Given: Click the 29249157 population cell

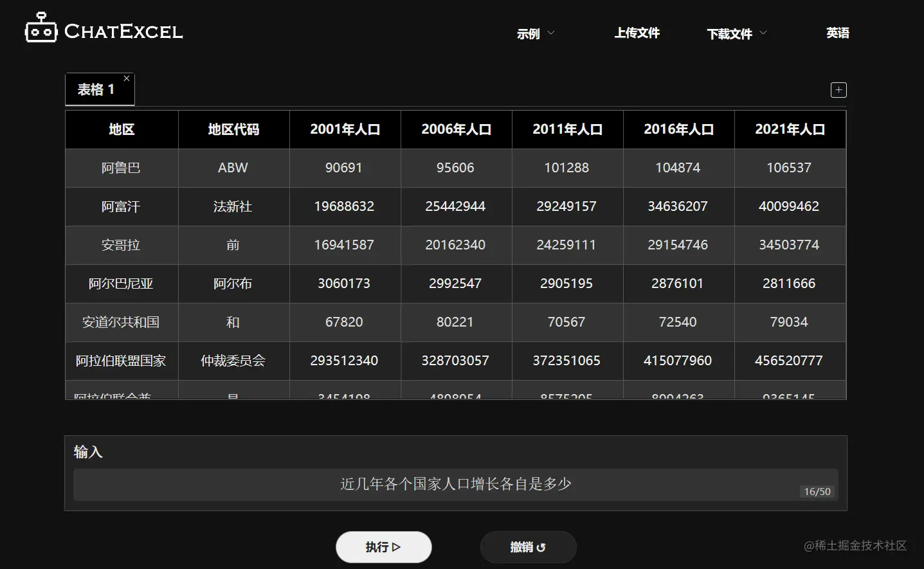Looking at the screenshot, I should 567,206.
